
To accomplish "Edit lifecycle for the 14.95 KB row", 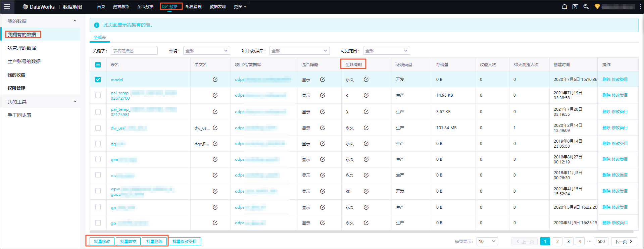I will tap(366, 95).
